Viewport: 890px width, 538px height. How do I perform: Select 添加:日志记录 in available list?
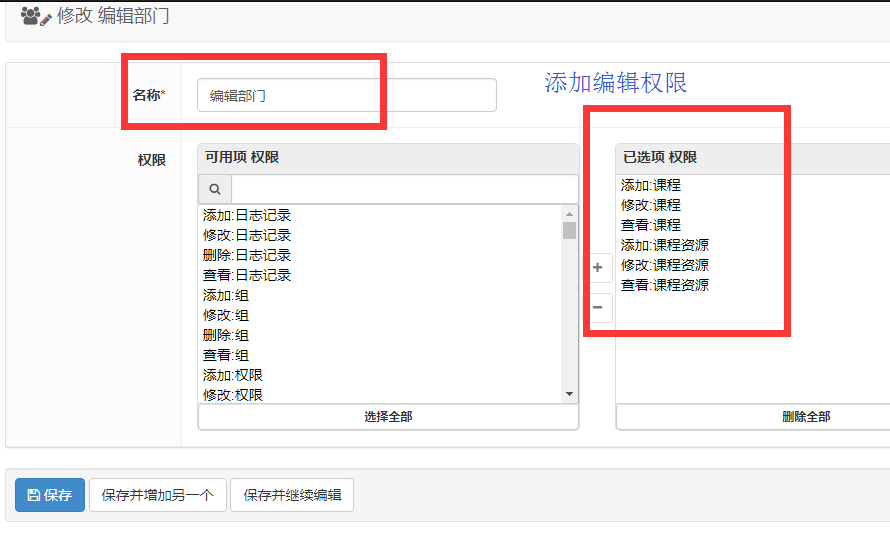247,215
